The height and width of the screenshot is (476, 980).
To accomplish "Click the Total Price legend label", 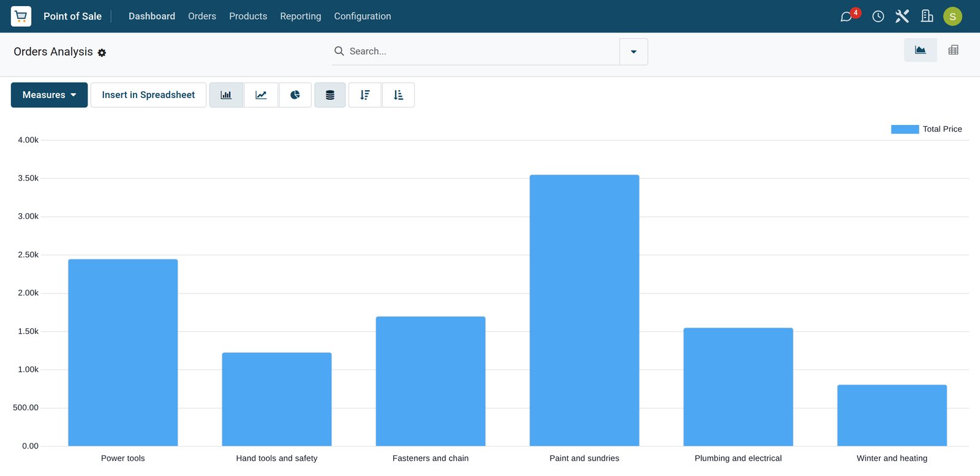I will (942, 129).
